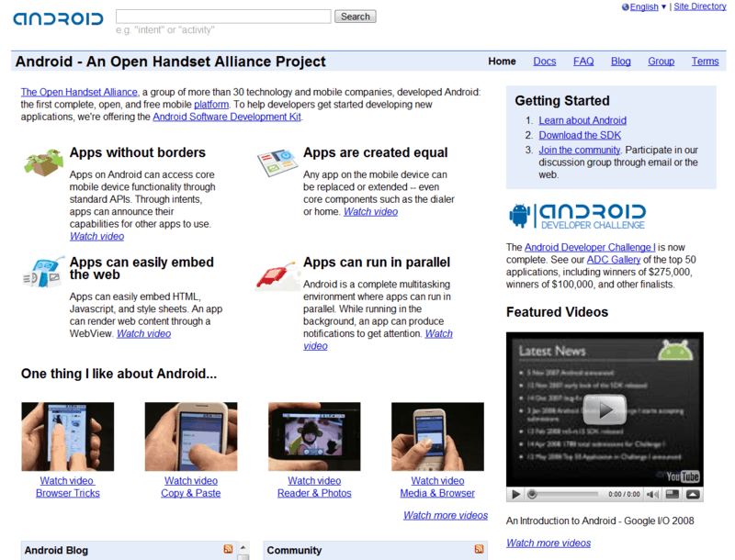735x560 pixels.
Task: Open the Android Developer Challenge logo
Action: pyautogui.click(x=578, y=216)
